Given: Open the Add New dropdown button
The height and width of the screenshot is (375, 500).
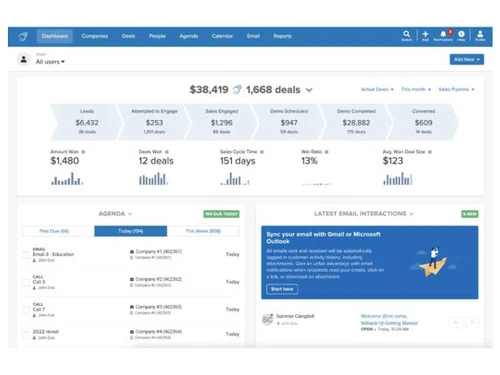Looking at the screenshot, I should tap(467, 59).
